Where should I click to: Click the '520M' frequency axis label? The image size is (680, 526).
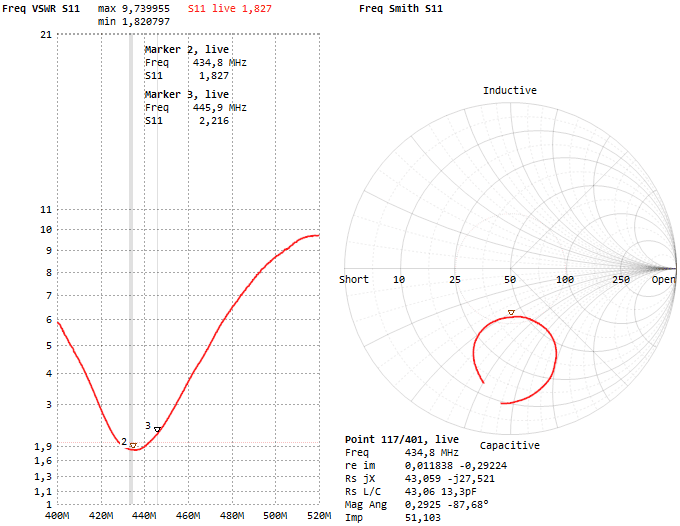coord(319,516)
